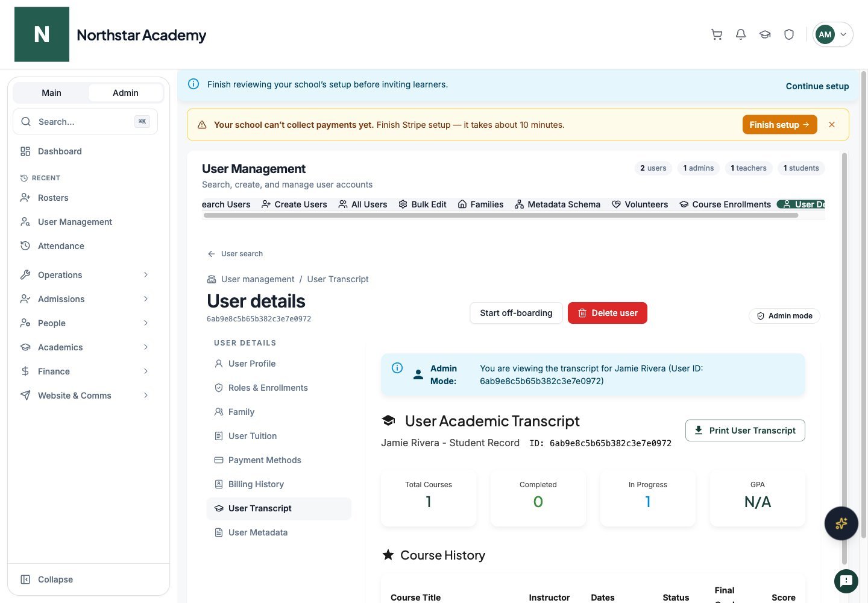Screen dimensions: 868x603
Task: Click Start off-boarding button
Action: [x=516, y=313]
